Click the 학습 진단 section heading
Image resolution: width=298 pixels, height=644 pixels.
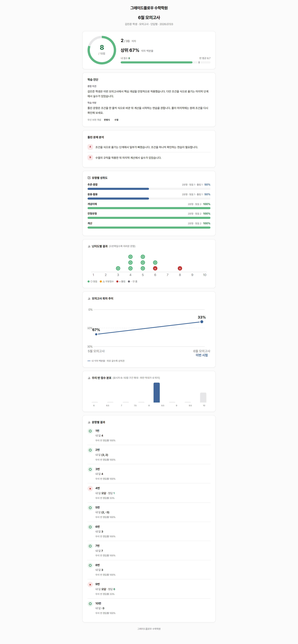pyautogui.click(x=93, y=79)
